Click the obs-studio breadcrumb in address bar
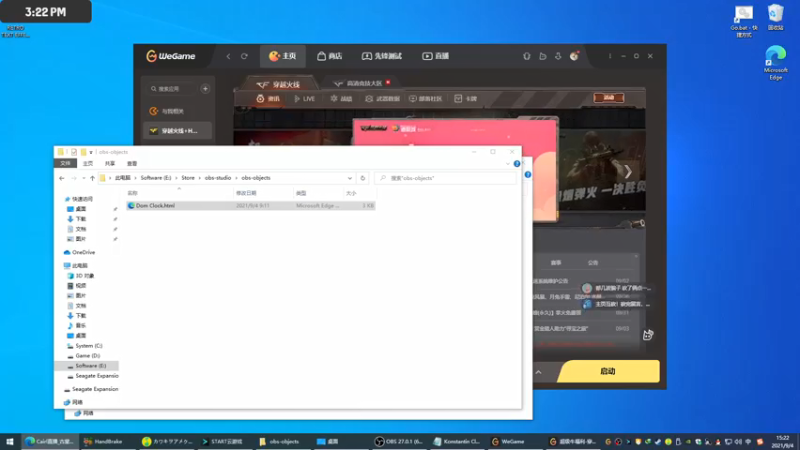Viewport: 800px width, 450px height. tap(218, 178)
